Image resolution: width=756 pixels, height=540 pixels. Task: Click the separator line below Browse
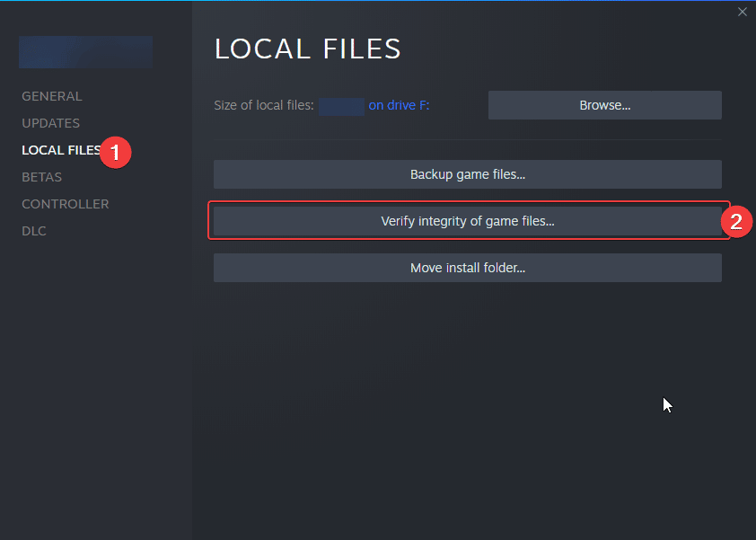tap(467, 139)
